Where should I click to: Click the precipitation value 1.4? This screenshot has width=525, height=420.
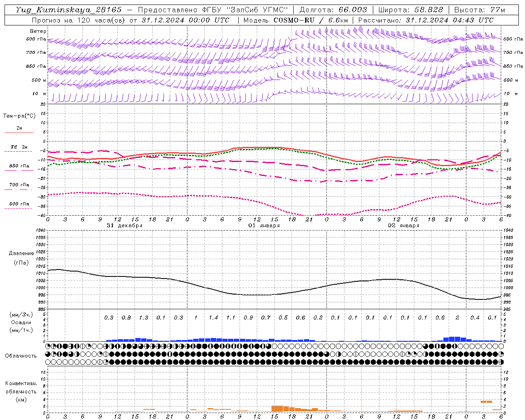(x=213, y=318)
